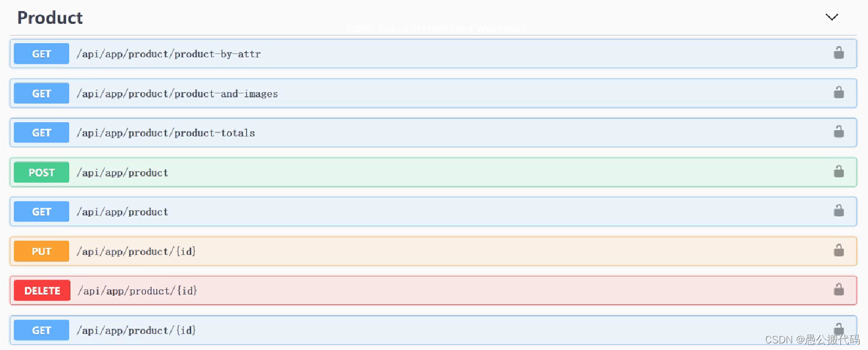This screenshot has height=350, width=868.
Task: Click lock icon for product-and-images endpoint
Action: click(839, 92)
